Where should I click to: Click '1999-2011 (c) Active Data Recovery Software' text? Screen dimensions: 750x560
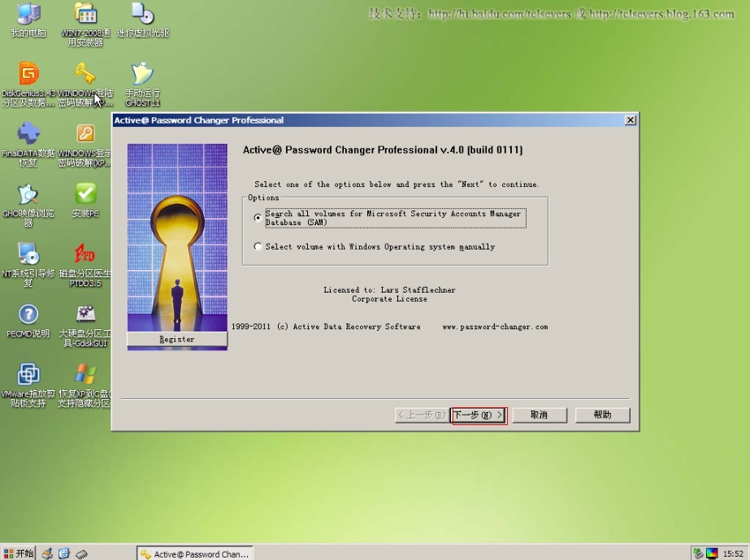point(326,327)
